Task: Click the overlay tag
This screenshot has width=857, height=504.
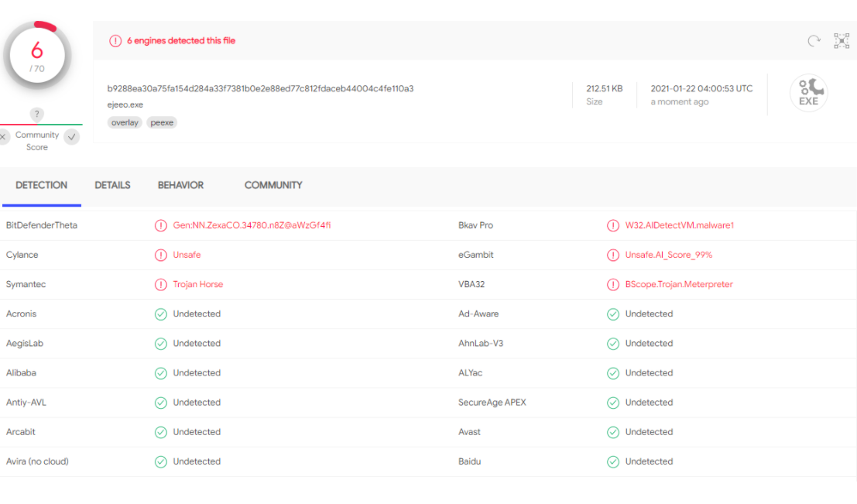Action: coord(125,122)
